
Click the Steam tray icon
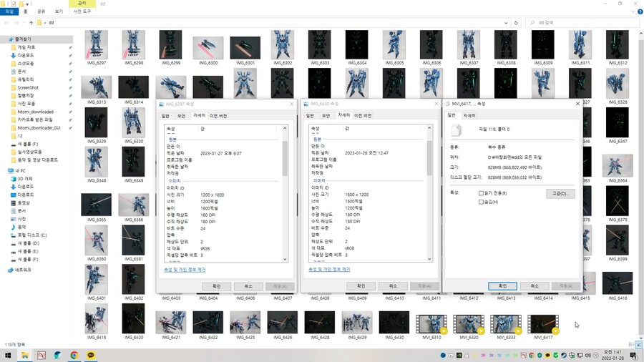(564, 356)
